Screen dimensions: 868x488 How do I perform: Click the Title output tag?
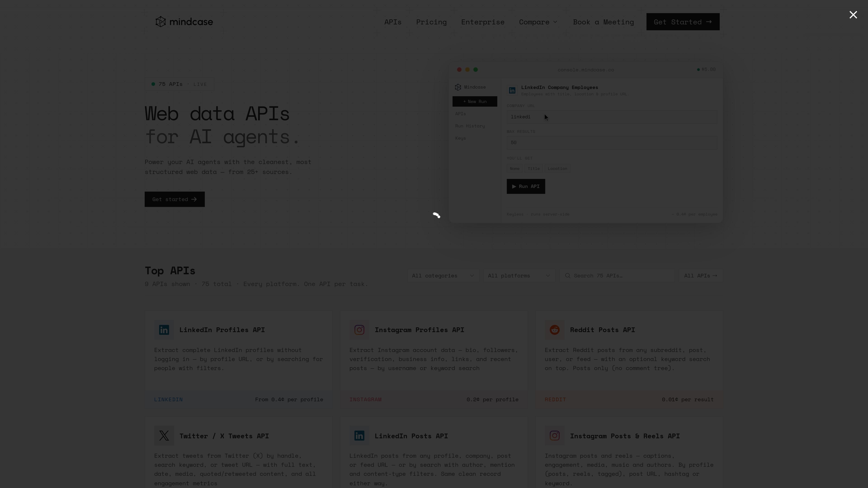(533, 168)
